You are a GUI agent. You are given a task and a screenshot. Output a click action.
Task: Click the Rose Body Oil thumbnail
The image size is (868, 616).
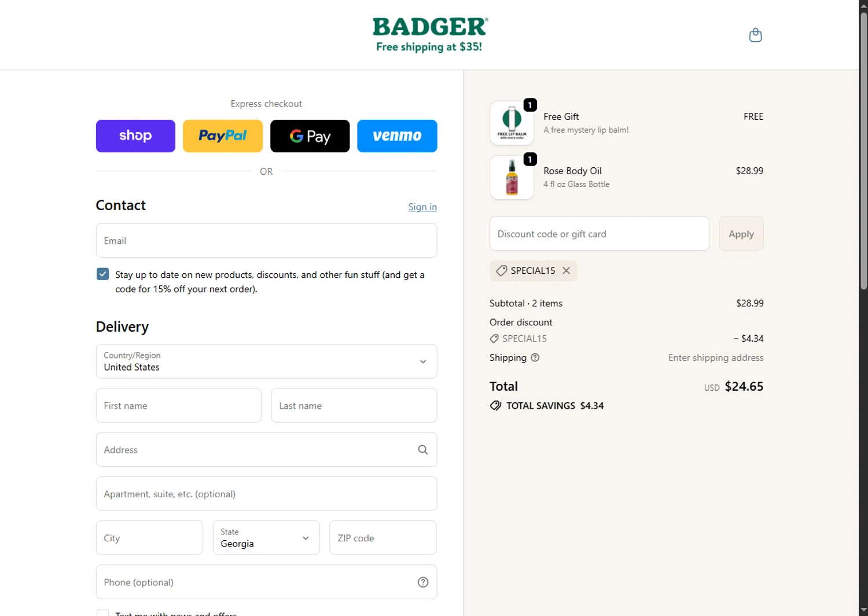click(x=512, y=177)
